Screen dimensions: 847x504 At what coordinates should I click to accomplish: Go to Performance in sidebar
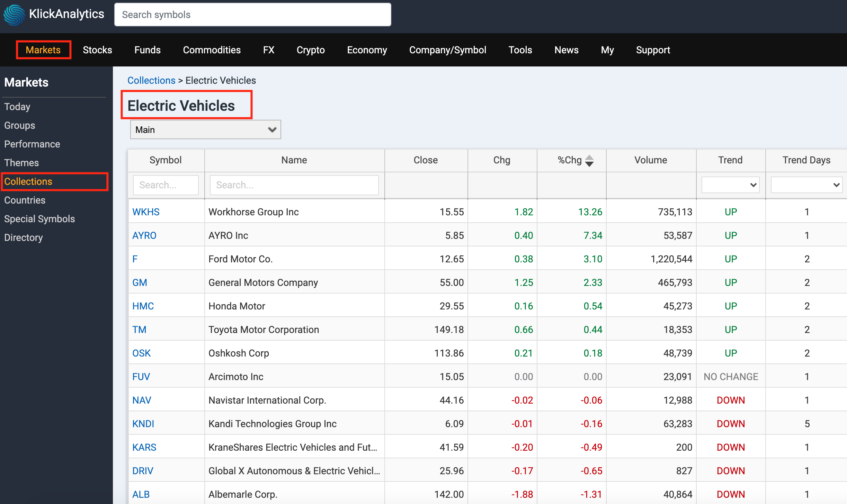point(32,144)
